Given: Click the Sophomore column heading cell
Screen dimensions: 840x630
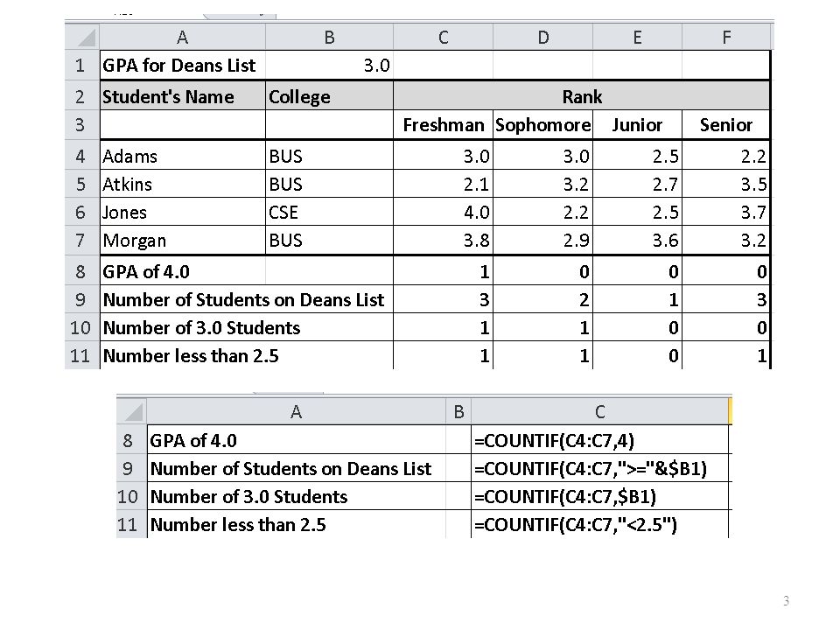Looking at the screenshot, I should click(x=543, y=125).
